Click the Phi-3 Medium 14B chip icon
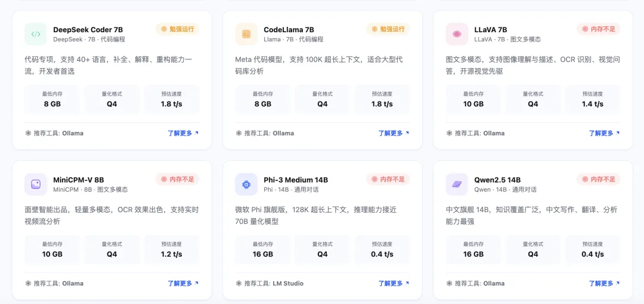644x304 pixels. tap(246, 184)
